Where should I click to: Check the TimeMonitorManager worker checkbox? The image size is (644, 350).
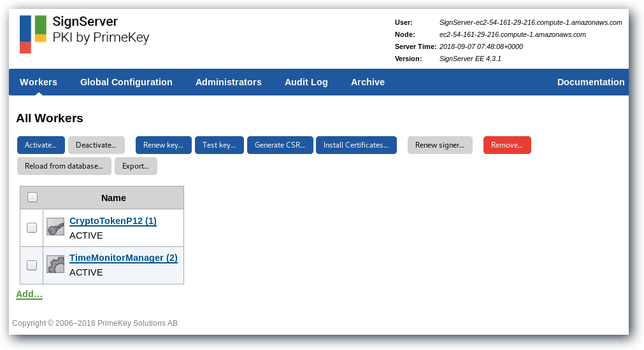point(32,265)
